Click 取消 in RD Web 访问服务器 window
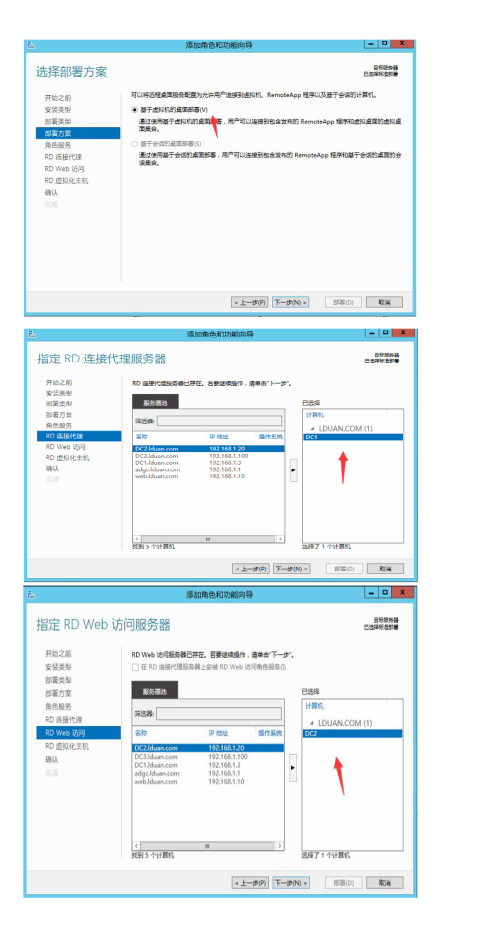Viewport: 500px width, 935px height. coord(384,883)
